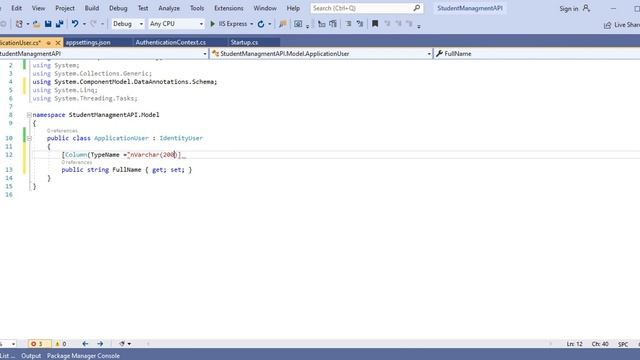
Task: Undo the last edit
Action: 75,24
